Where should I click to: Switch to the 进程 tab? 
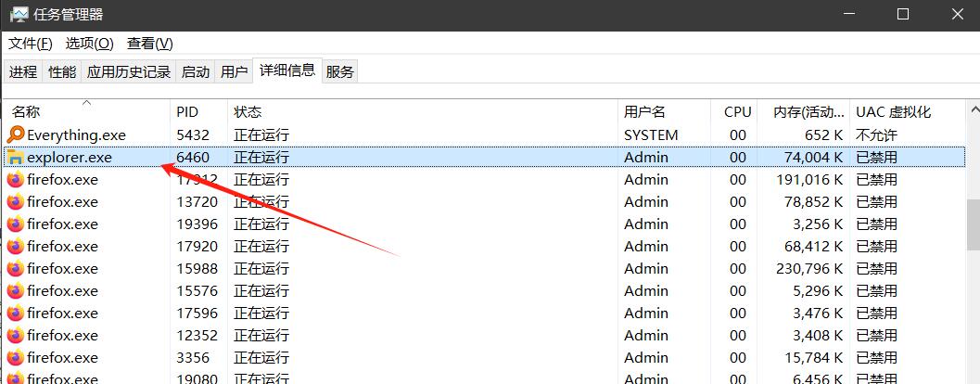tap(23, 72)
